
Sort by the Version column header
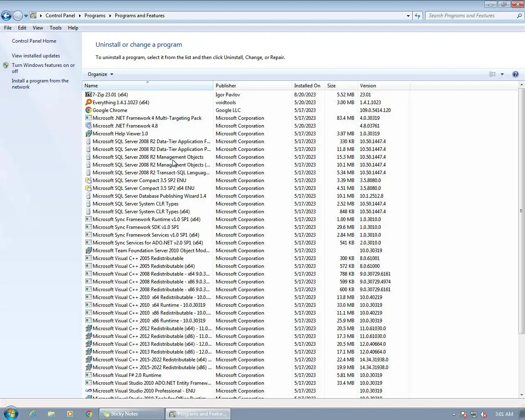383,86
